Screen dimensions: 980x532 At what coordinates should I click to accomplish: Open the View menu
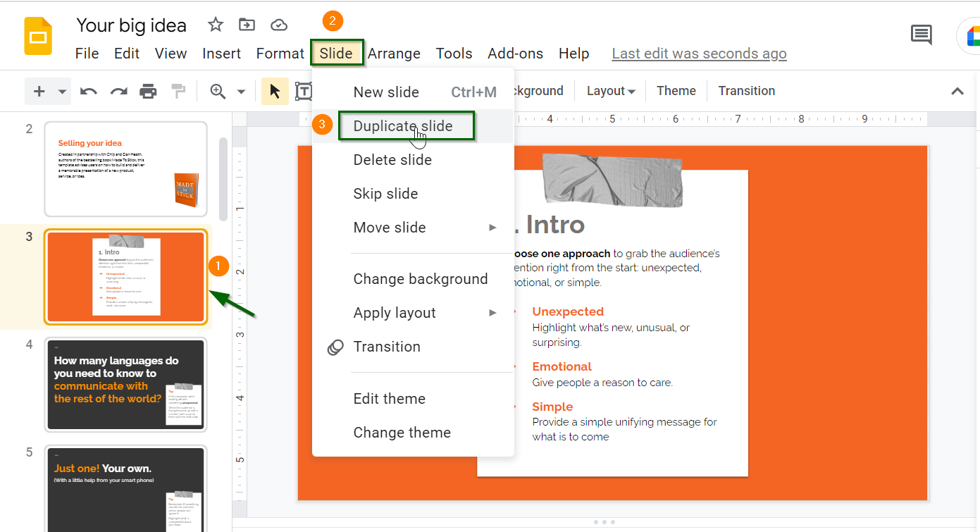[171, 54]
